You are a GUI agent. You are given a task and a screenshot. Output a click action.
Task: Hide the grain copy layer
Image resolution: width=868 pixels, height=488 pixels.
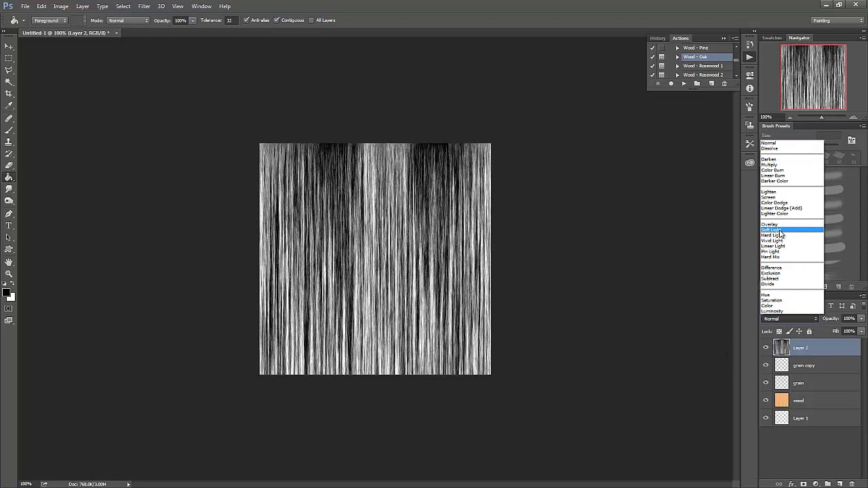766,365
